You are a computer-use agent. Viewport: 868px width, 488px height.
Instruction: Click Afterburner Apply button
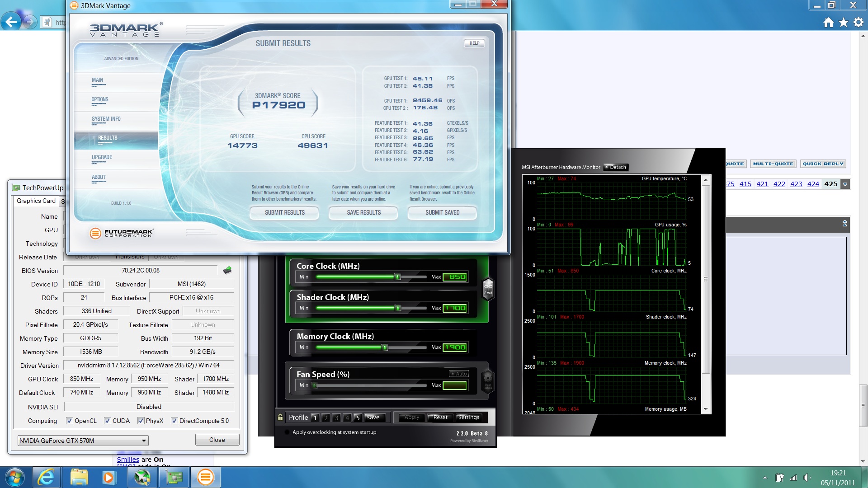point(412,418)
